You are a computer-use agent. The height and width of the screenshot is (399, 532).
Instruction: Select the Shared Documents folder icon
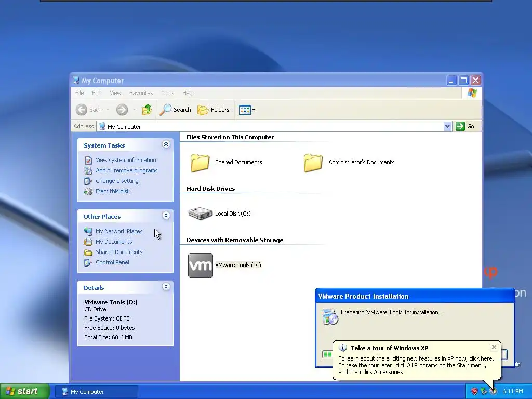[200, 163]
